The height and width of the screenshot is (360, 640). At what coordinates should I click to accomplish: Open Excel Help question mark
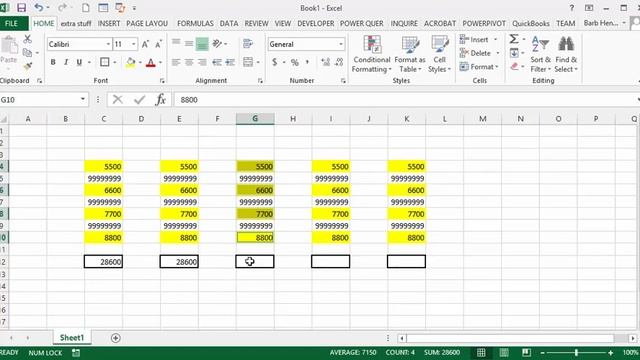(571, 8)
